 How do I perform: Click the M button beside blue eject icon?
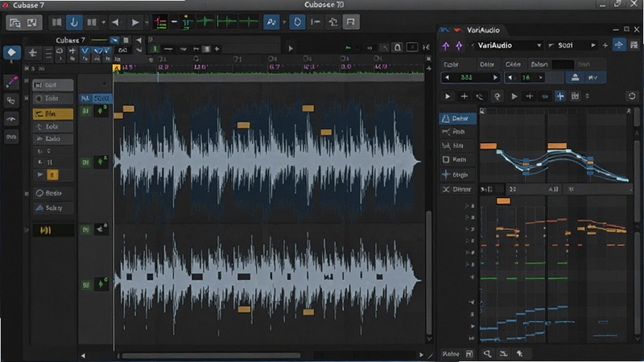(x=593, y=77)
